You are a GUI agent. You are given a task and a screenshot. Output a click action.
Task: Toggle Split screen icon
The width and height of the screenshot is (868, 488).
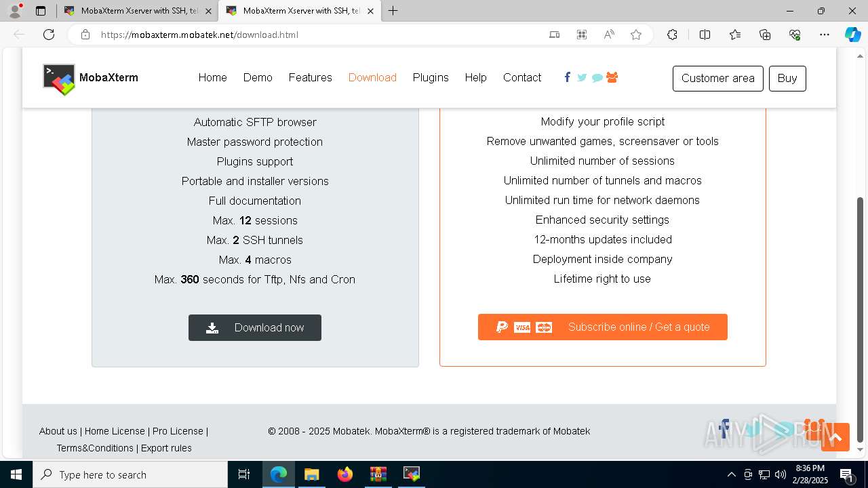705,35
